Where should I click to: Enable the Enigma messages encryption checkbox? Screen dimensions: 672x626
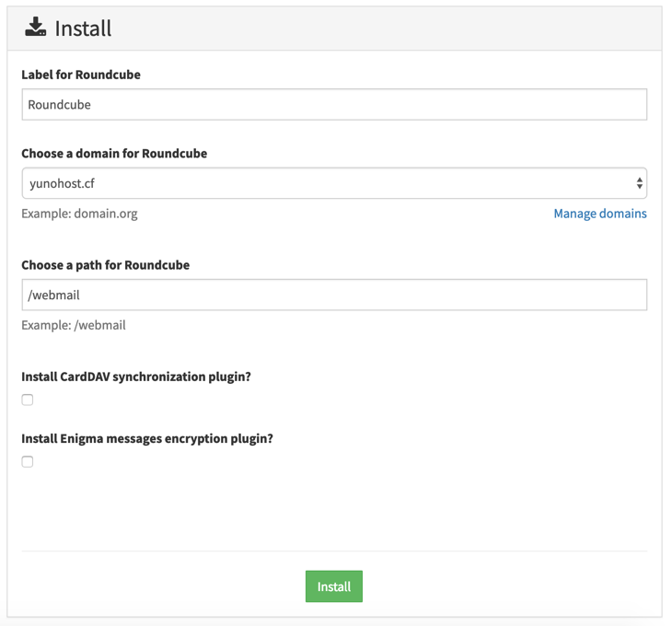tap(28, 461)
